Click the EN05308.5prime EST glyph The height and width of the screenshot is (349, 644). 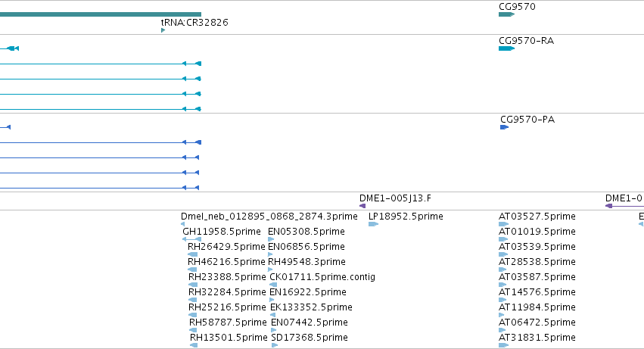[271, 239]
